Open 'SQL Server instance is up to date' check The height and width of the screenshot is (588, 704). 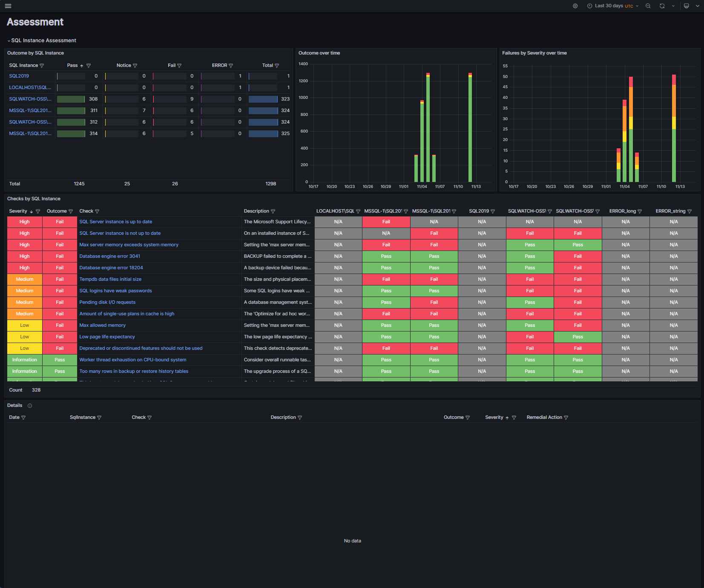(x=115, y=222)
